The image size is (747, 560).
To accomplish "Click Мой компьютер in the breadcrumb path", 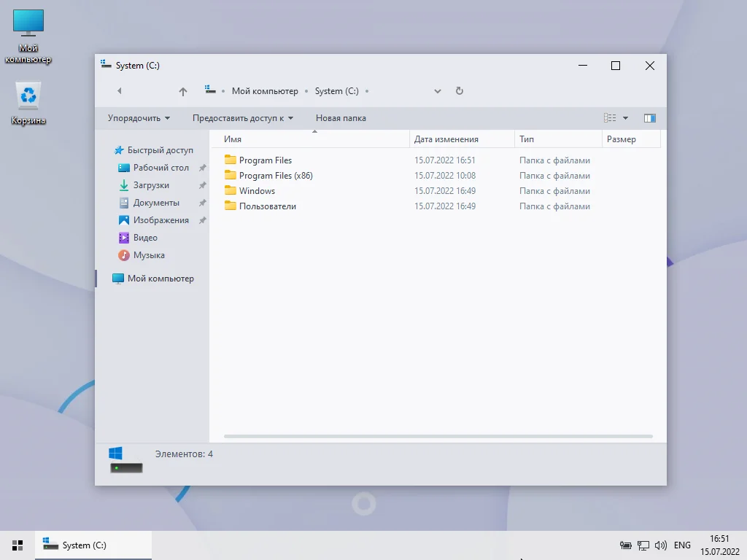I will coord(265,91).
